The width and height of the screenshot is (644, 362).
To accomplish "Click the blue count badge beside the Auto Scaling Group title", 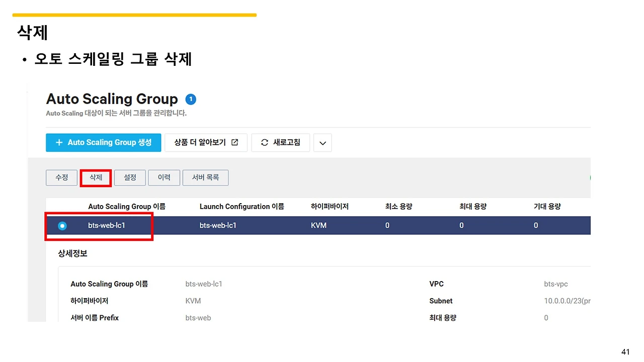I will pyautogui.click(x=191, y=99).
